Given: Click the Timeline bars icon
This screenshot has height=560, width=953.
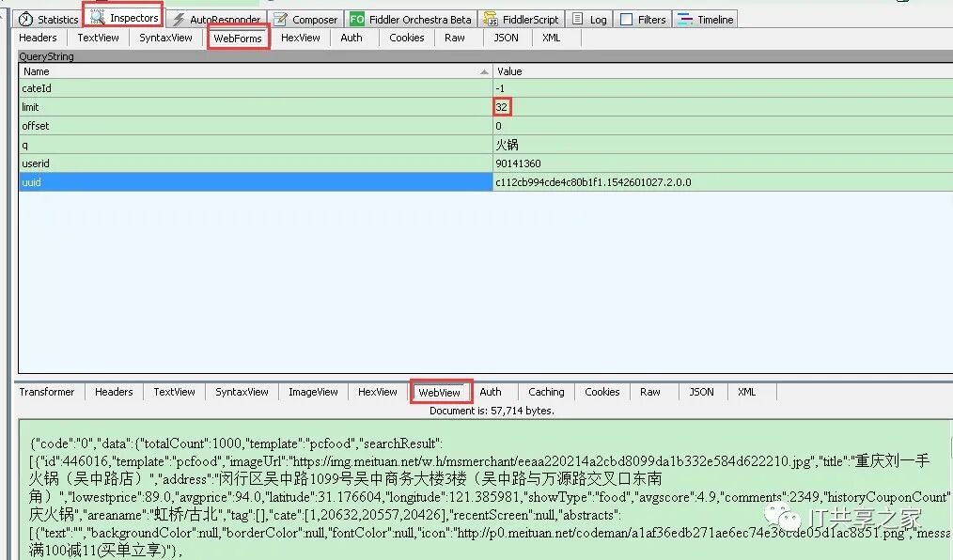Looking at the screenshot, I should pyautogui.click(x=685, y=20).
